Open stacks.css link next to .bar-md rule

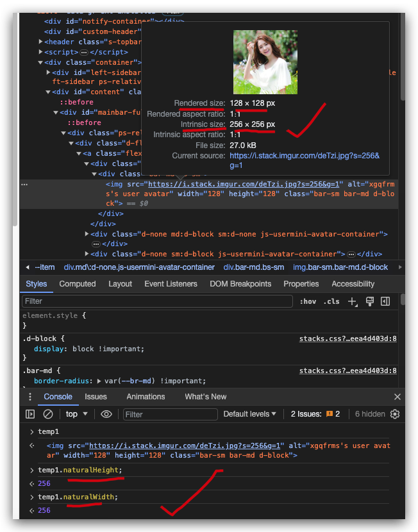[347, 371]
